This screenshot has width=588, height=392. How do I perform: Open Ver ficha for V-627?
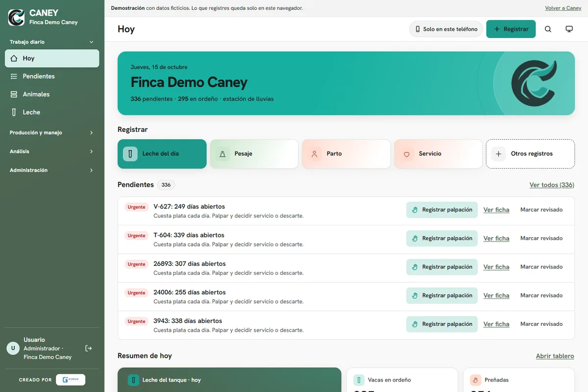(496, 210)
